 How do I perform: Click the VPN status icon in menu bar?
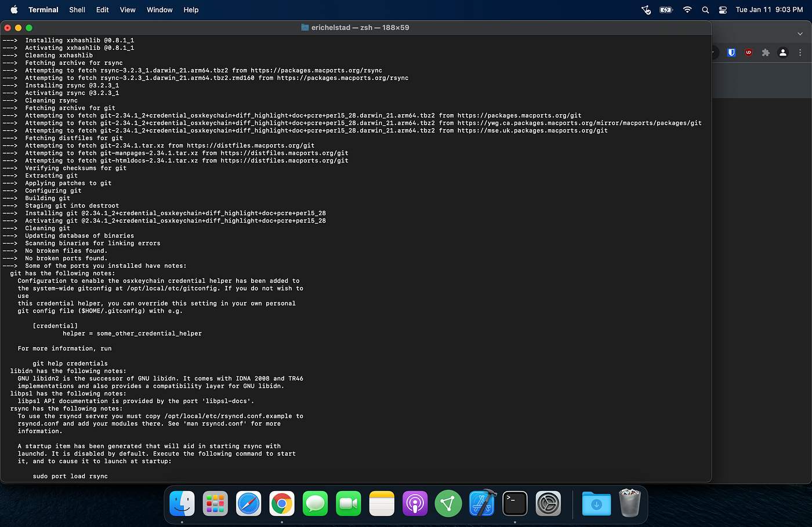pos(646,10)
